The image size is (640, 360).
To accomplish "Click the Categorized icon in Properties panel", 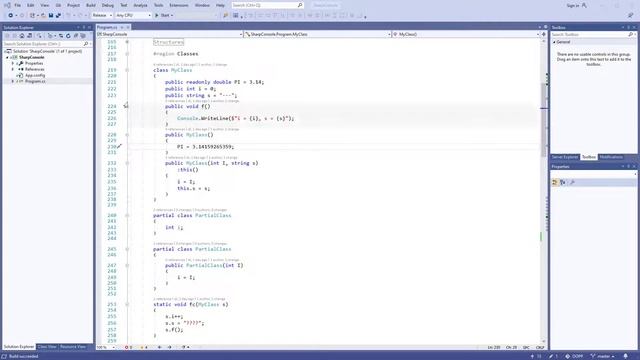I will tap(555, 182).
